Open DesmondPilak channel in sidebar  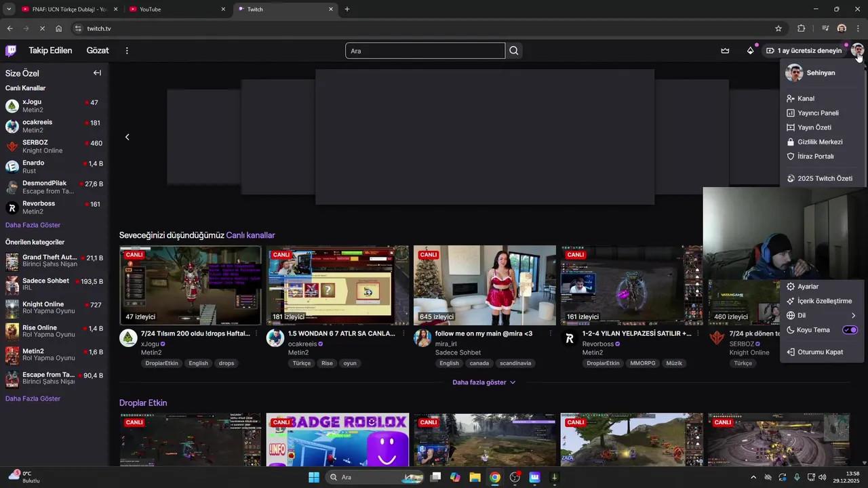click(x=54, y=187)
